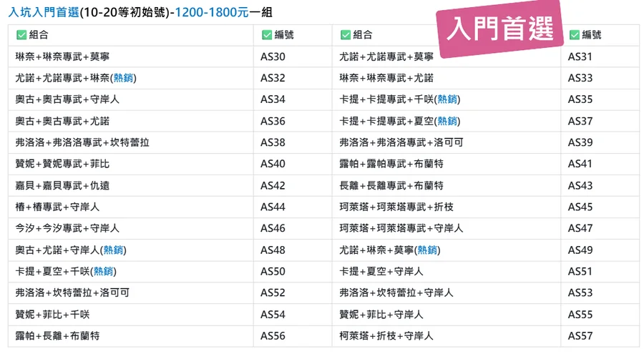
Task: Open the 熱銷 link beside 尤諾+琳奈+莫寧
Action: 429,250
